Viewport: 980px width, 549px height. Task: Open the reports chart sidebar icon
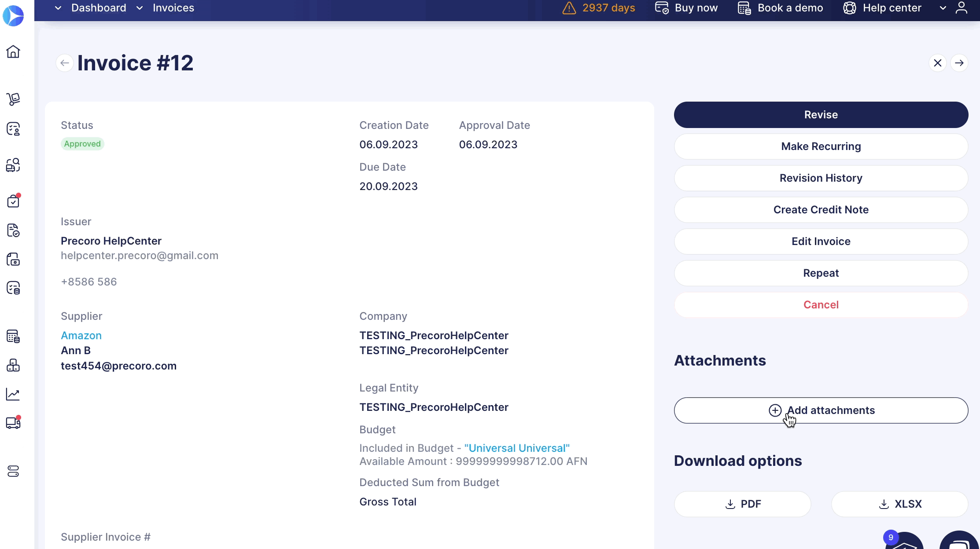click(x=13, y=394)
